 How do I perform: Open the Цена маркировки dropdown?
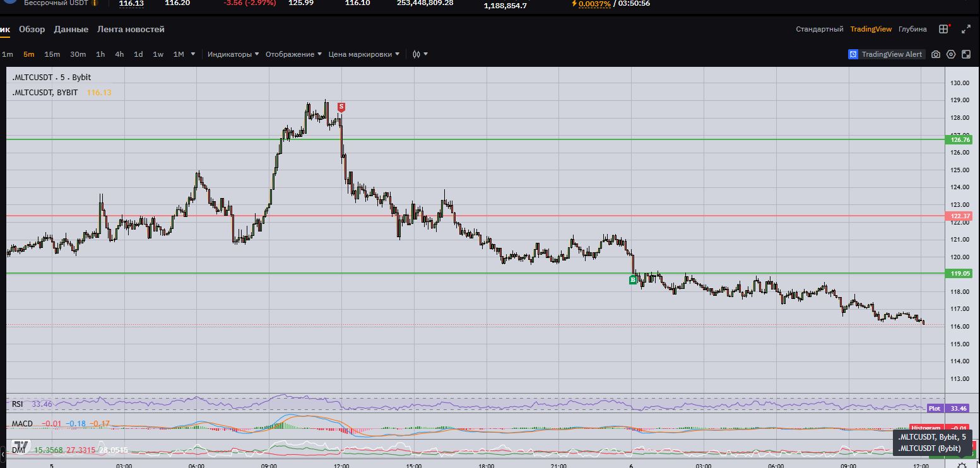pyautogui.click(x=364, y=54)
